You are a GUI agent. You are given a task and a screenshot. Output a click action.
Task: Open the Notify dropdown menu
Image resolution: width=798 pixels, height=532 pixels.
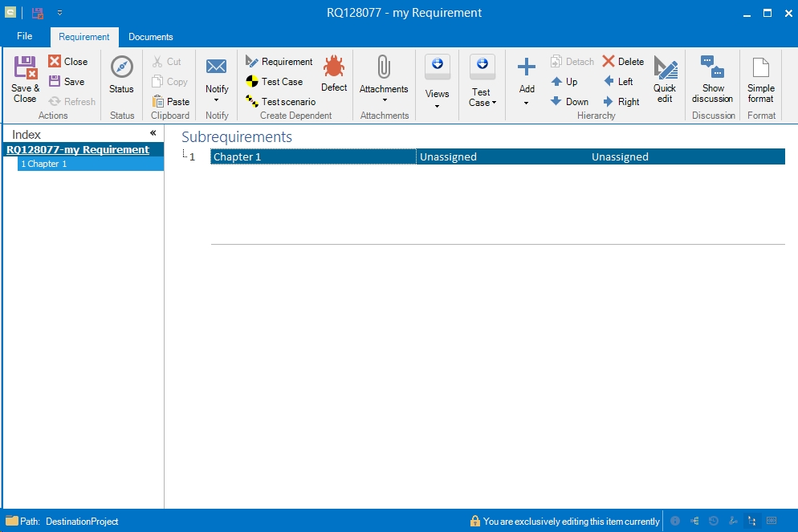[217, 100]
